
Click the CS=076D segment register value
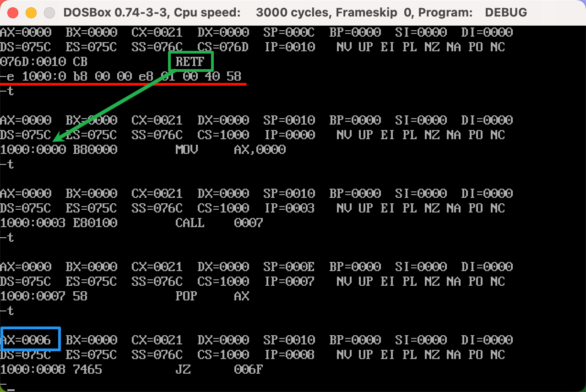pos(223,47)
